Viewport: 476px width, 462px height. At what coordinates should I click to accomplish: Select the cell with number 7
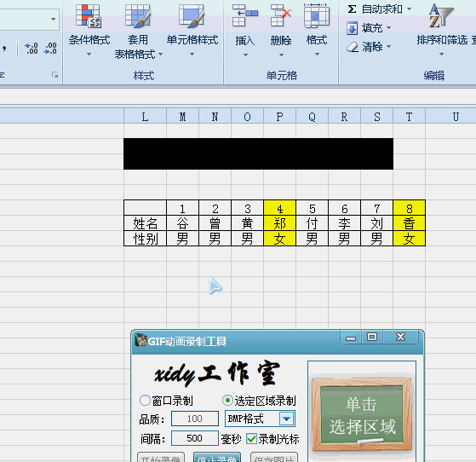tap(376, 208)
